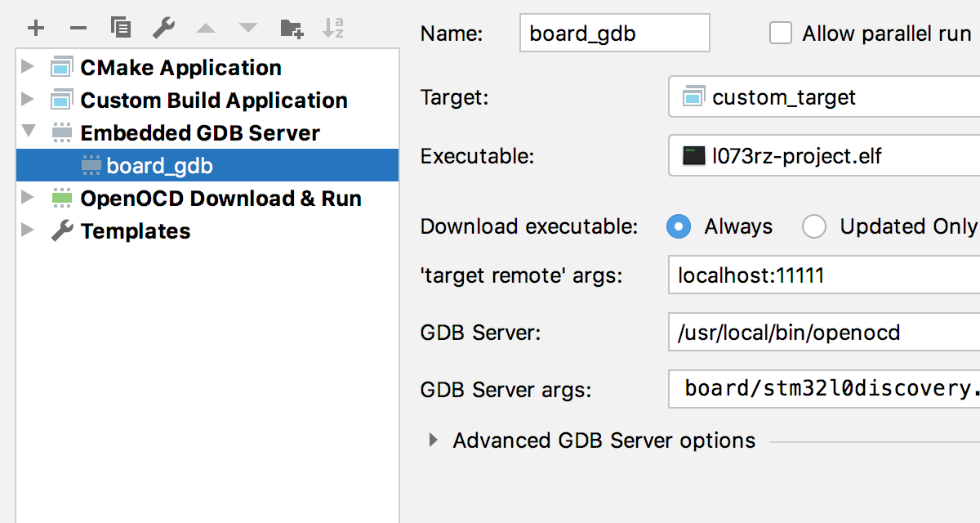The image size is (980, 523).
Task: Click the GDB Server path field
Action: [x=824, y=333]
